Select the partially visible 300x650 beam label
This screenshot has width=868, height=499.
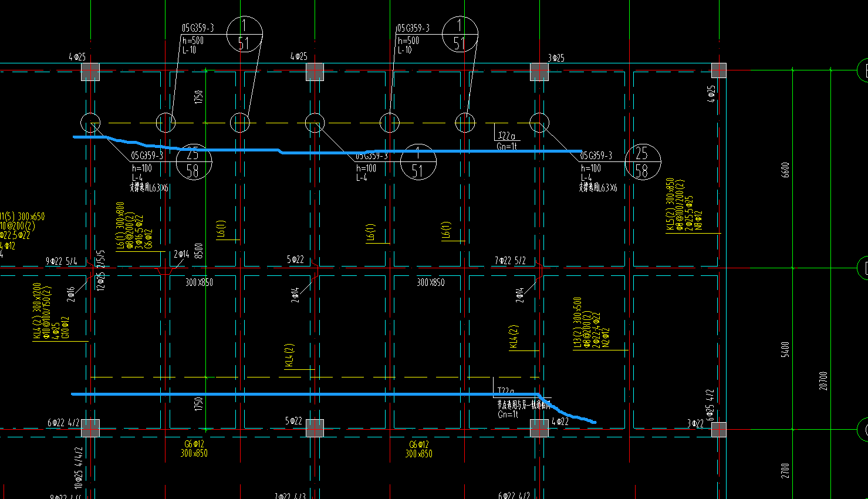click(x=22, y=217)
